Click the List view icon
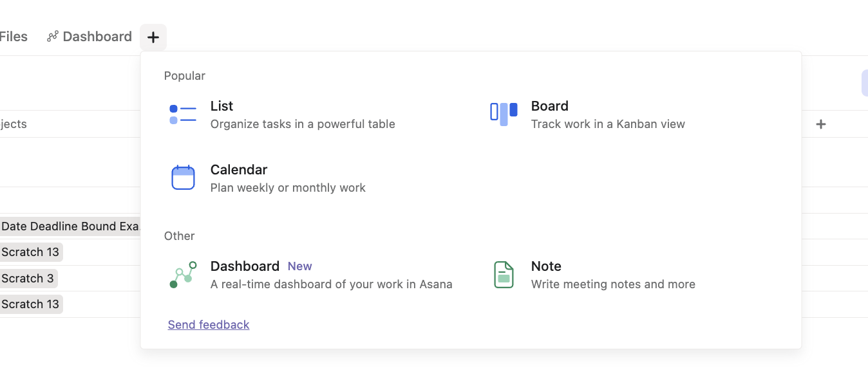 pos(183,115)
